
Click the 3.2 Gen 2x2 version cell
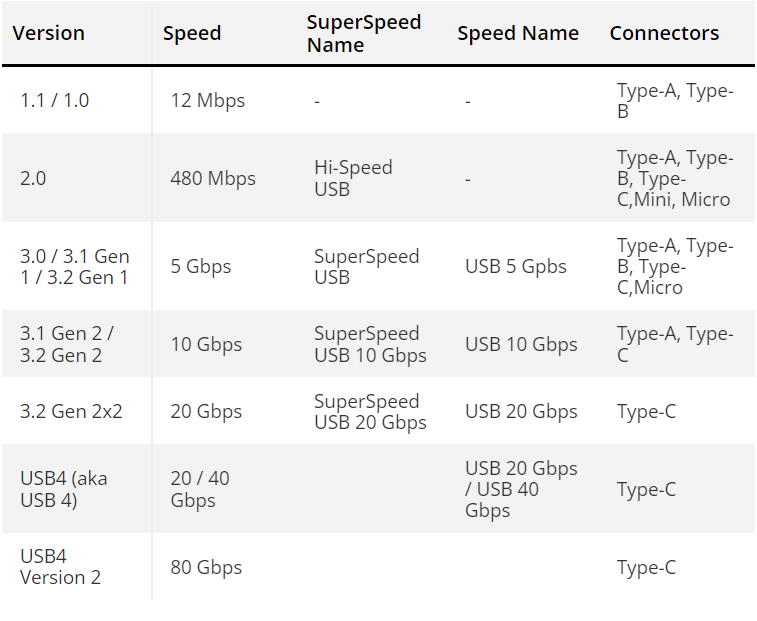[x=71, y=411]
